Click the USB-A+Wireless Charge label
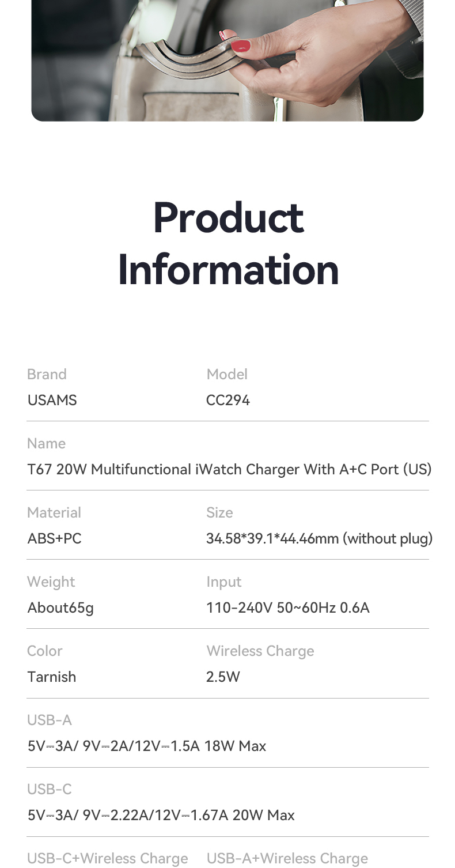The width and height of the screenshot is (455, 868). 287,859
